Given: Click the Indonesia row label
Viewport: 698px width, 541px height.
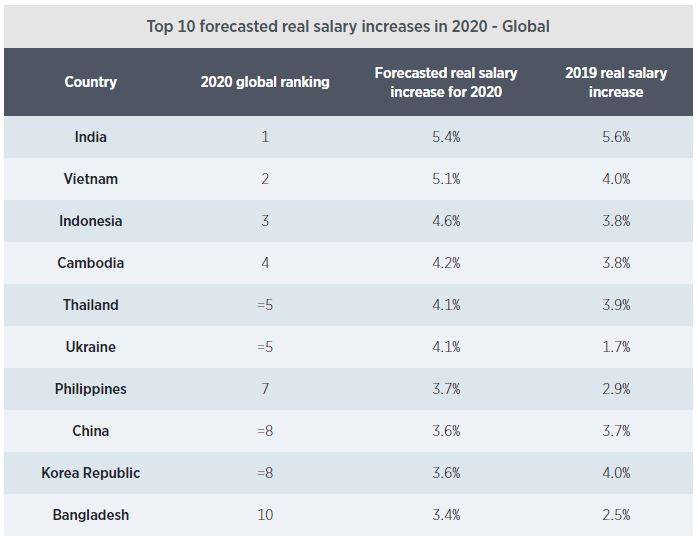Looking at the screenshot, I should click(90, 221).
